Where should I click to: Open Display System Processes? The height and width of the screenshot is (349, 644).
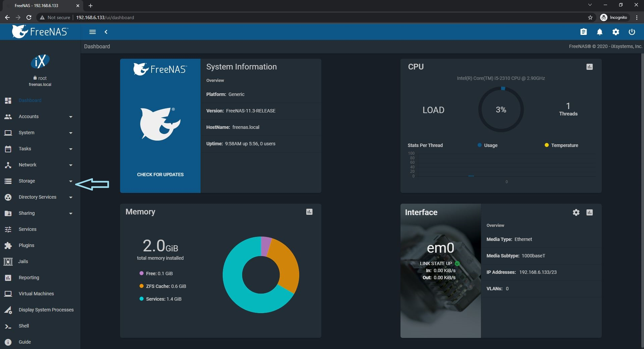click(40, 310)
